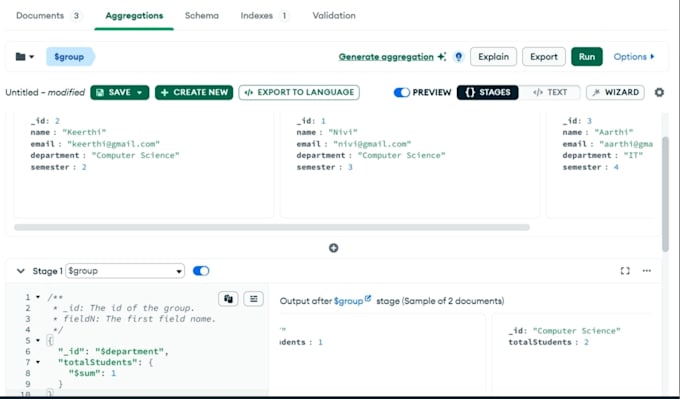Fold code block at line 5
This screenshot has width=680, height=399.
click(x=38, y=340)
